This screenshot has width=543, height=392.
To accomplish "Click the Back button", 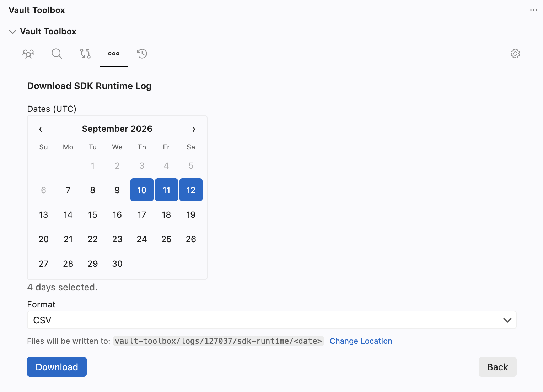I will tap(498, 367).
